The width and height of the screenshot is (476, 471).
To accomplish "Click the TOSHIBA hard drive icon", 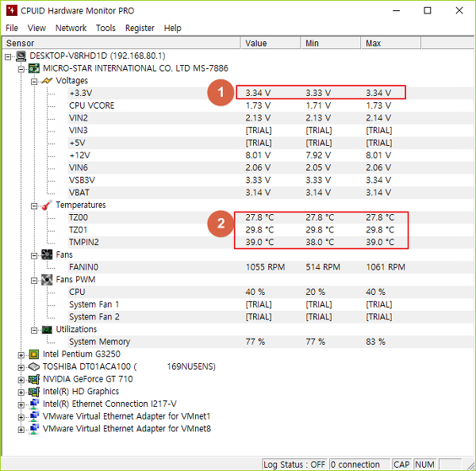I will (x=34, y=366).
